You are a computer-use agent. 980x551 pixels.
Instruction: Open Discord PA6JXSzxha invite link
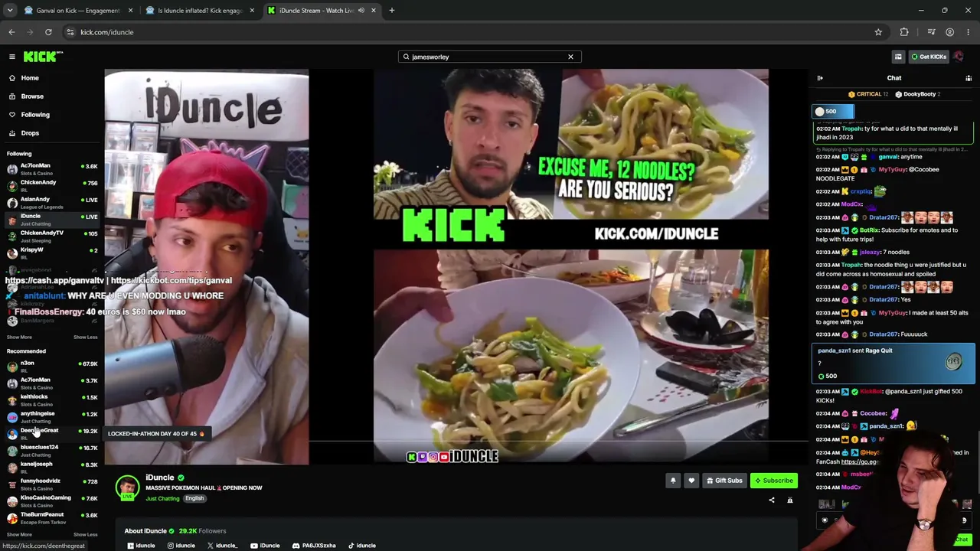314,546
